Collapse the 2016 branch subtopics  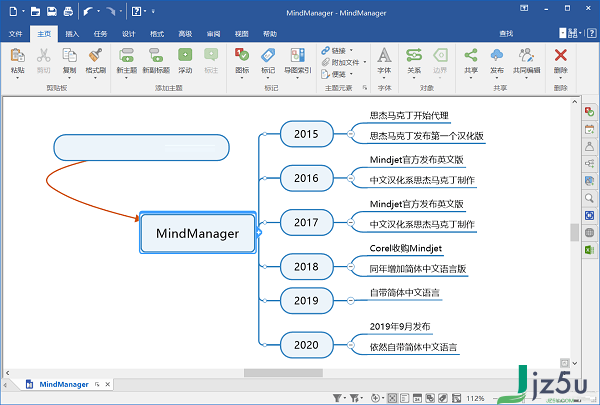point(351,178)
